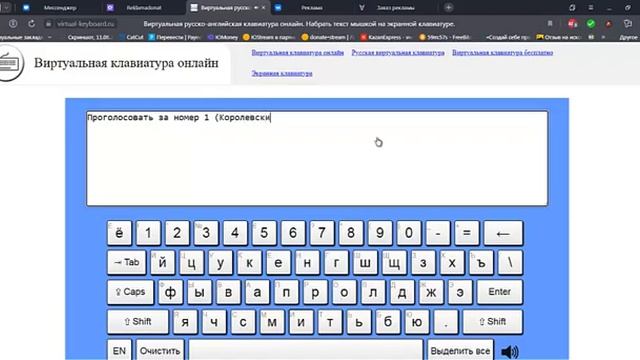This screenshot has height=360, width=640.
Task: Reload the page with refresh icon
Action: point(31,24)
